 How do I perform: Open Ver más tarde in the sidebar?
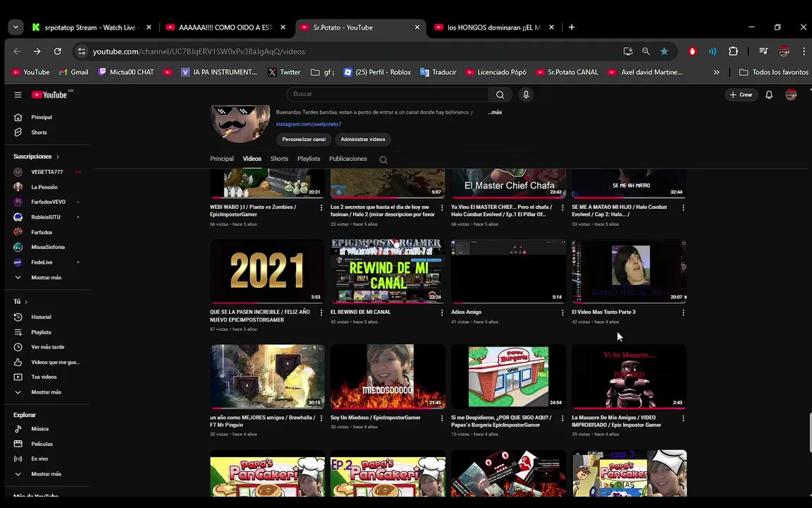pyautogui.click(x=47, y=347)
